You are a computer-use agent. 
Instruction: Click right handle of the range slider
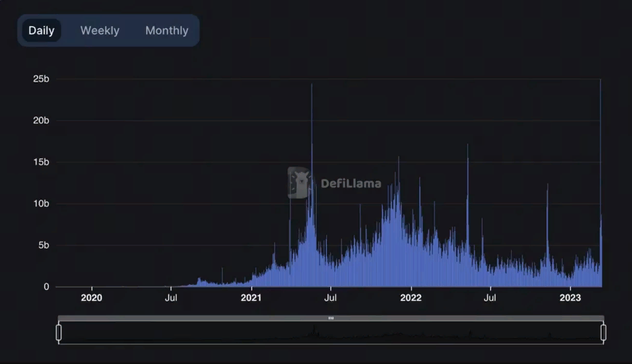pos(603,332)
